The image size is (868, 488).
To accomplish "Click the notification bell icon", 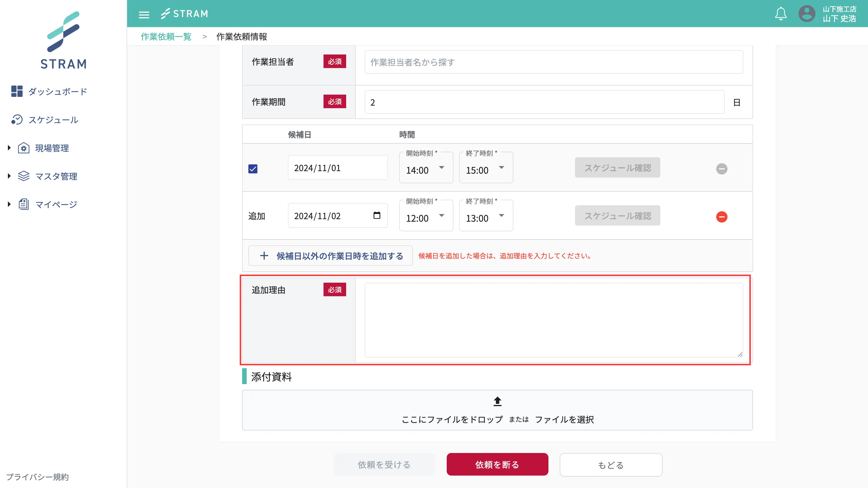I will click(x=781, y=14).
